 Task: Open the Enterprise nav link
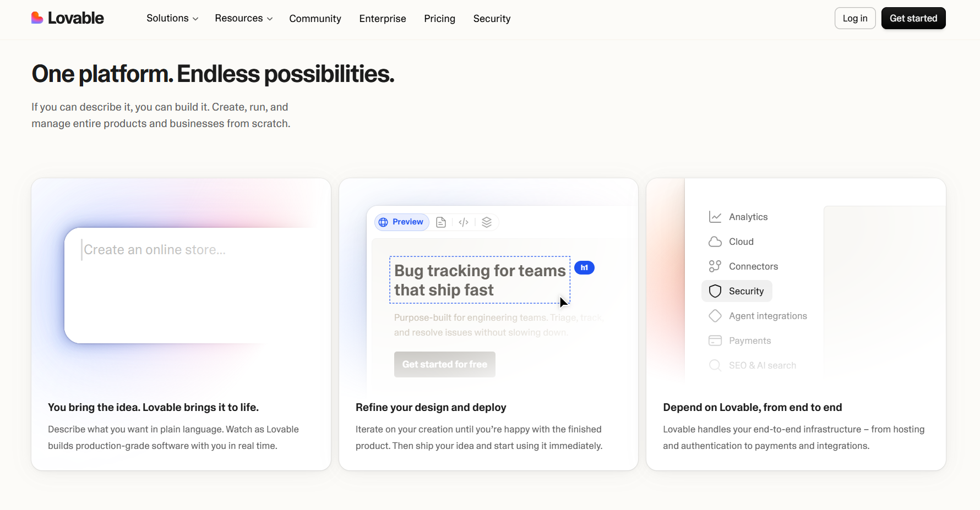tap(383, 19)
